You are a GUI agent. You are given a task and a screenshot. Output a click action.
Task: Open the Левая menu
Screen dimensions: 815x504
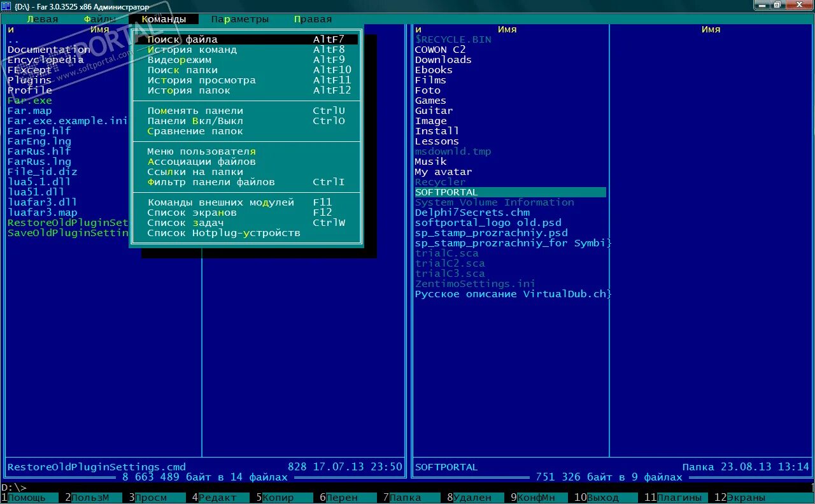click(x=42, y=19)
